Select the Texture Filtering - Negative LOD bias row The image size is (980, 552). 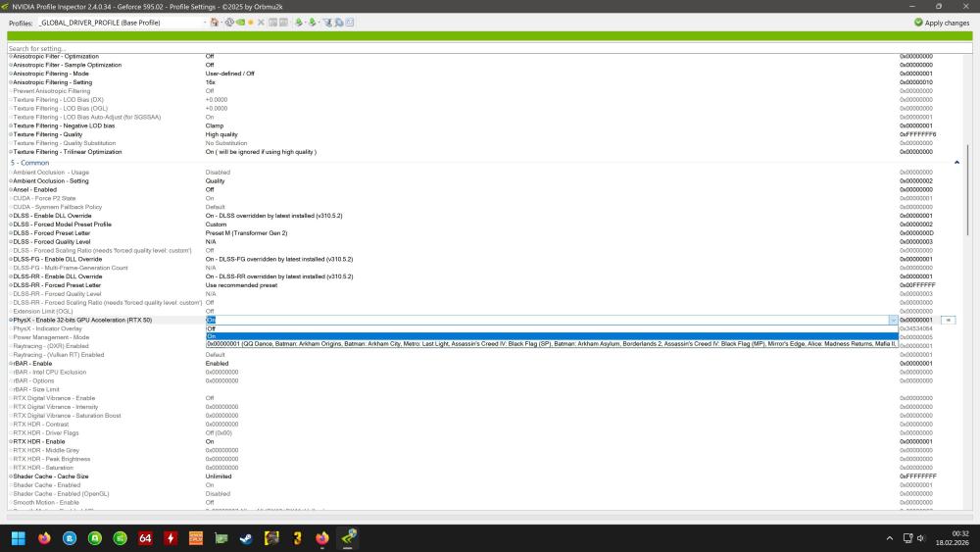click(x=485, y=125)
